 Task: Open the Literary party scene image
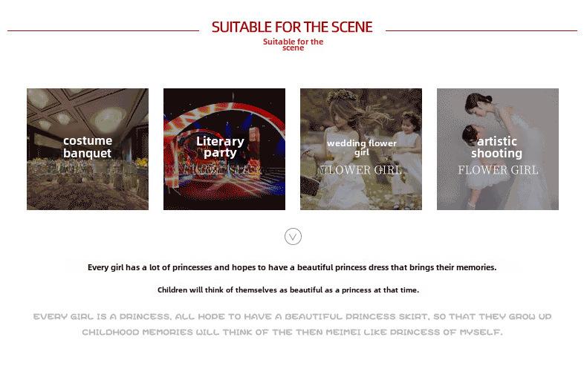pos(224,149)
